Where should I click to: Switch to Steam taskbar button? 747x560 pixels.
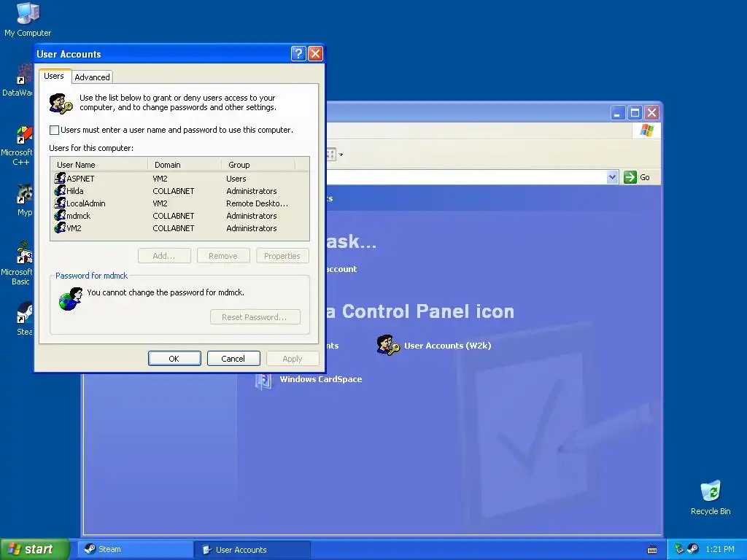click(x=135, y=549)
